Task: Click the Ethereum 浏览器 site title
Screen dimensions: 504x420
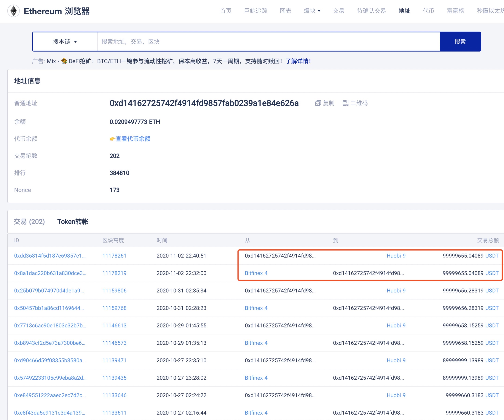Action: [57, 11]
